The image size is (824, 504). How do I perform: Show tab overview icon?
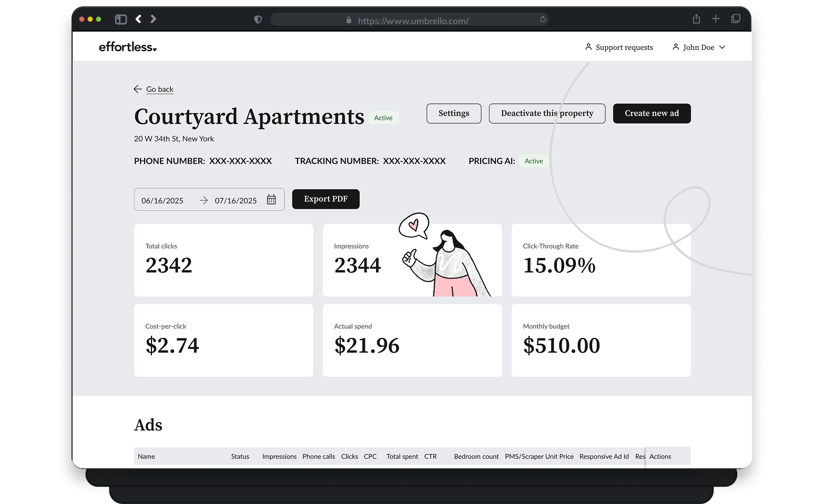[736, 19]
